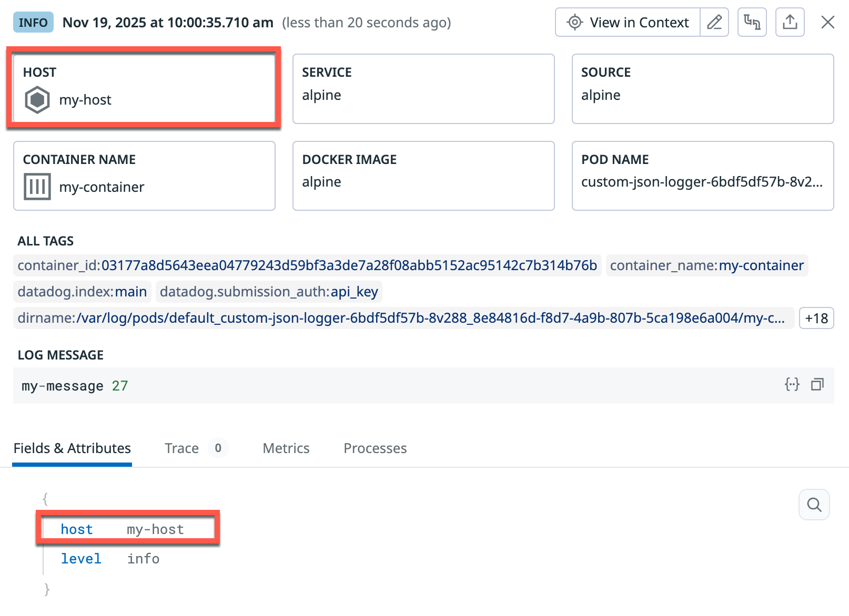Switch to the Trace tab
Viewport: 849px width, 616px height.
pyautogui.click(x=181, y=448)
